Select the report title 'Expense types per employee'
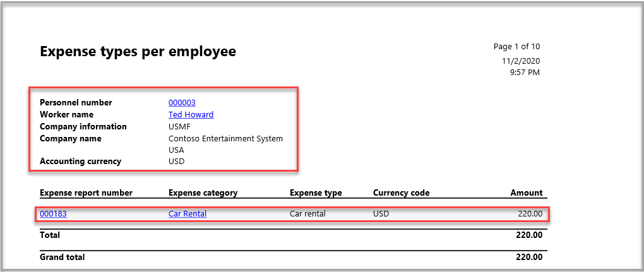 click(138, 52)
